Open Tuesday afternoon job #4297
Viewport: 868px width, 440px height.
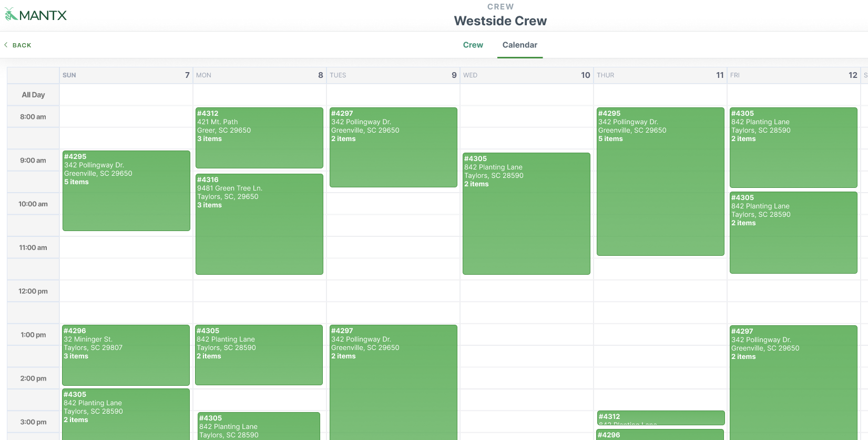(x=393, y=383)
